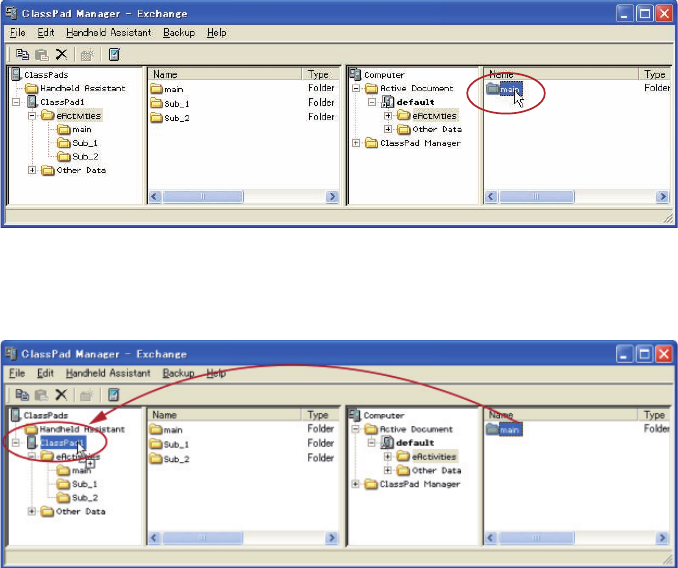Open the Help menu in the upper window

217,33
